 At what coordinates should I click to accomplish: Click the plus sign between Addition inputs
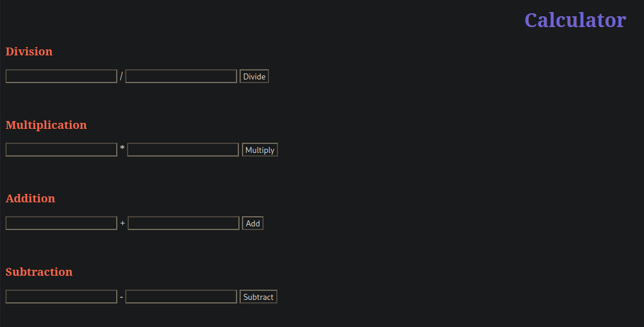point(123,223)
